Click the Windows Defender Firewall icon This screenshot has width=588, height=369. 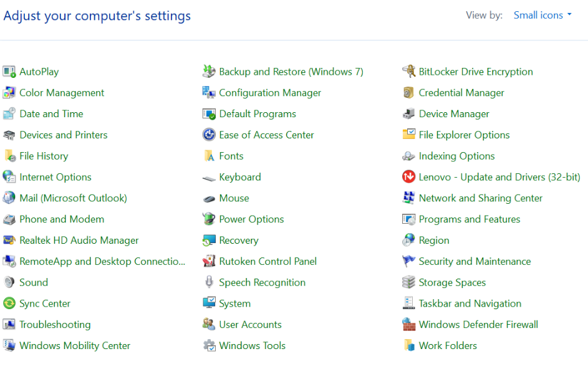point(408,324)
